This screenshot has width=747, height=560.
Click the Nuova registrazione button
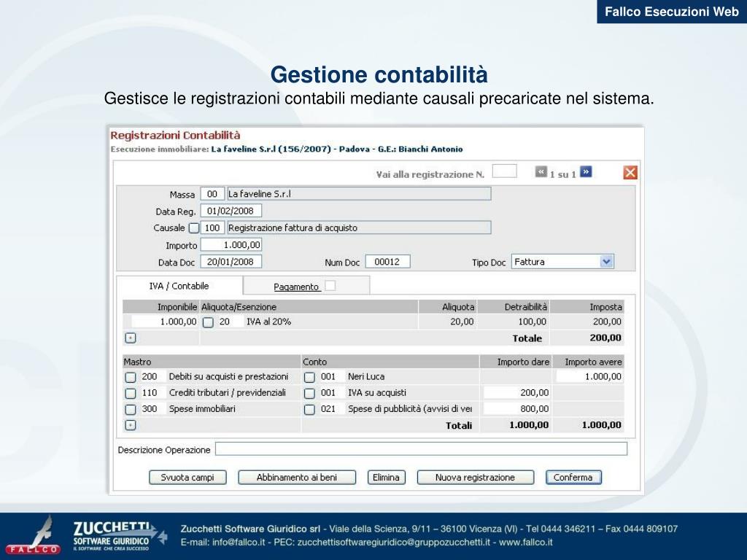tap(475, 477)
